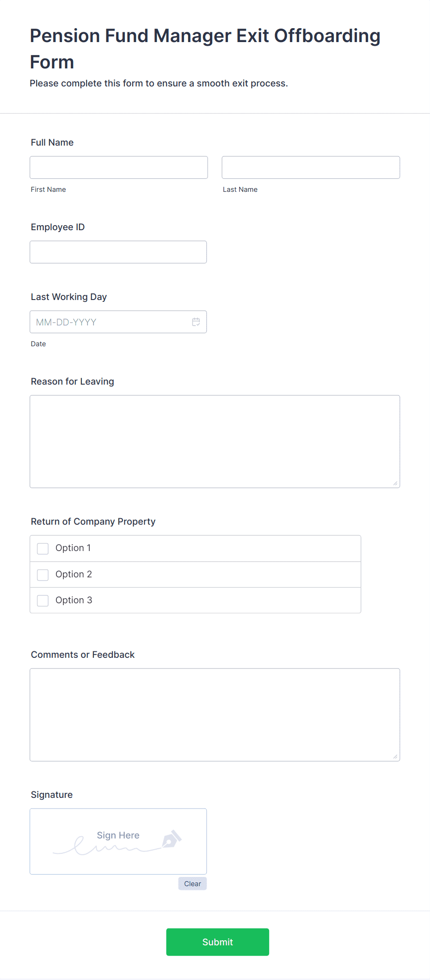The height and width of the screenshot is (980, 430).
Task: Click the pen nib icon in signature box
Action: (172, 839)
